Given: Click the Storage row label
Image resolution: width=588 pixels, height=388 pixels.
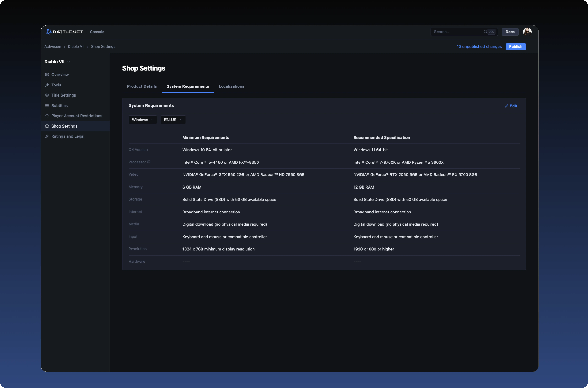Looking at the screenshot, I should tap(135, 199).
